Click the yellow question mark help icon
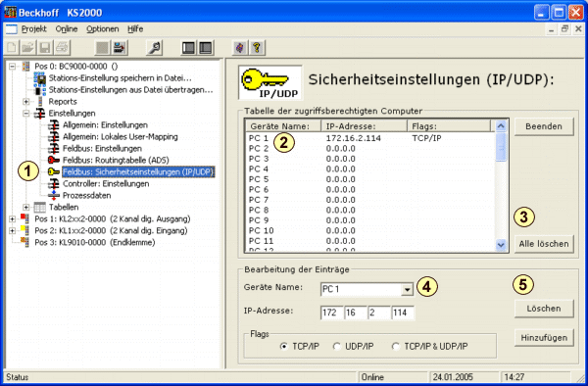This screenshot has width=588, height=386. (x=257, y=48)
